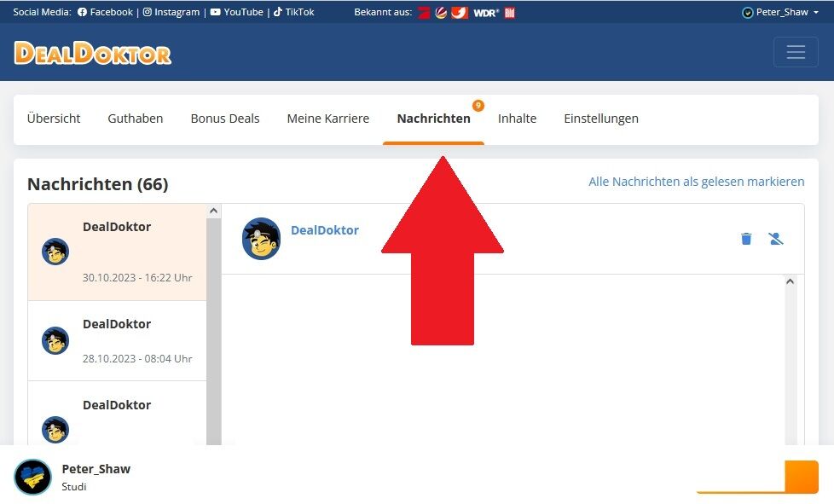This screenshot has width=834, height=504.
Task: Click DealDoktor avatar in 30.10.2023 message
Action: 55,252
